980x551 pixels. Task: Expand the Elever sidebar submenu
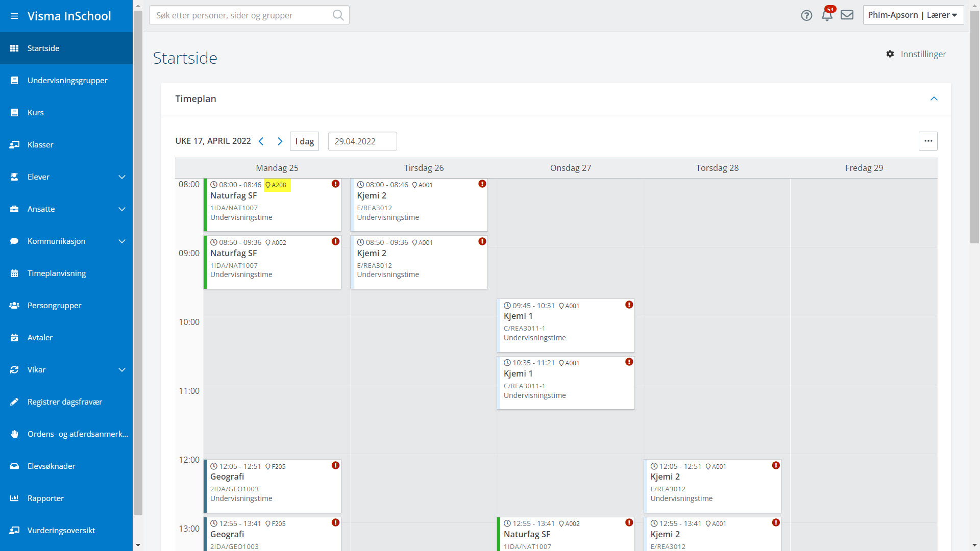tap(122, 177)
